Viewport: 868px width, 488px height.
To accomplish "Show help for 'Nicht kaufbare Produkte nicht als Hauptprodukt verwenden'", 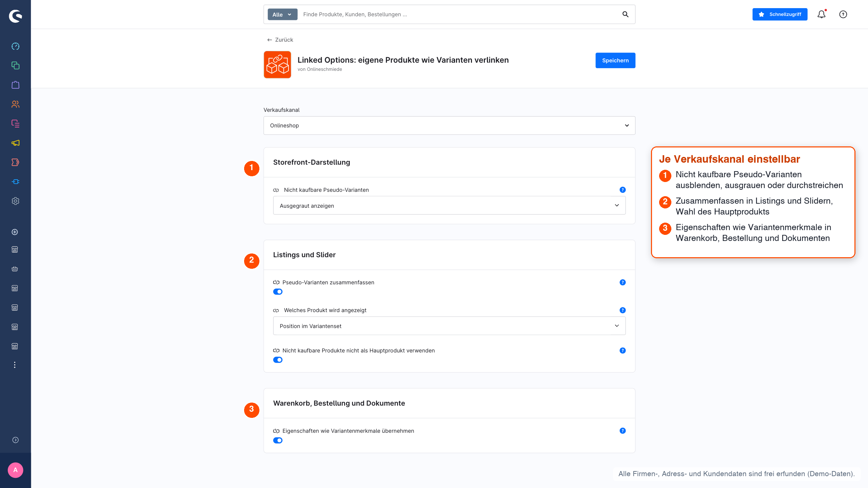I will (x=623, y=350).
